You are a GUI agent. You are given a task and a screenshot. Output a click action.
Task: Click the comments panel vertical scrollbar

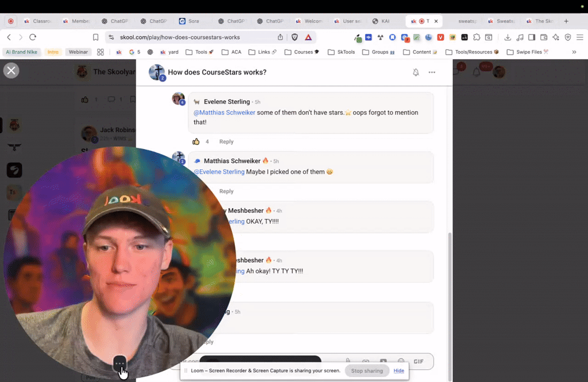[x=450, y=306]
